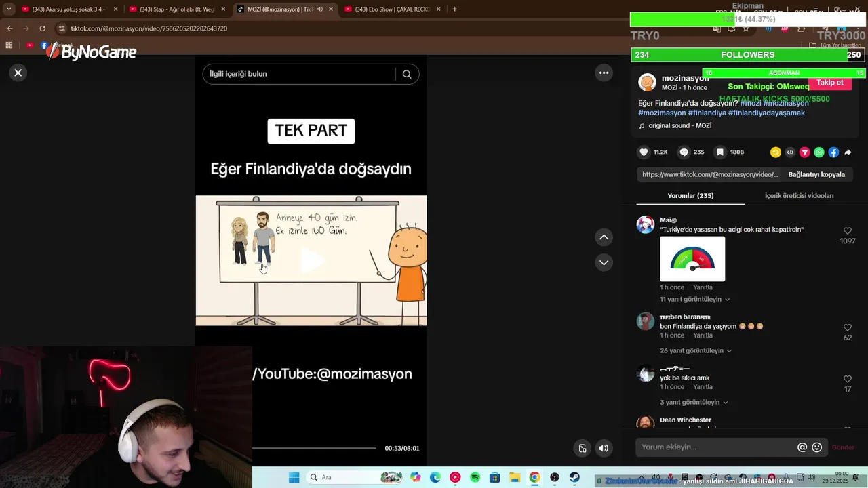Open Microsoft Edge from the taskbar
Image resolution: width=868 pixels, height=488 pixels.
(x=435, y=477)
